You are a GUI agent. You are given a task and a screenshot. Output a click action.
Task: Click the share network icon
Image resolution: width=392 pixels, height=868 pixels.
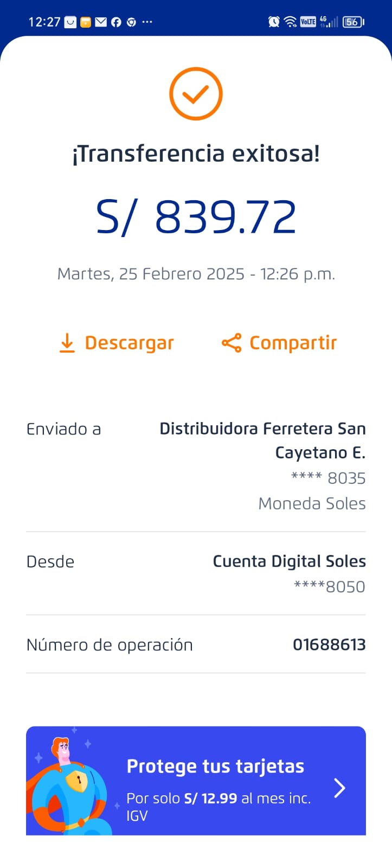coord(232,343)
